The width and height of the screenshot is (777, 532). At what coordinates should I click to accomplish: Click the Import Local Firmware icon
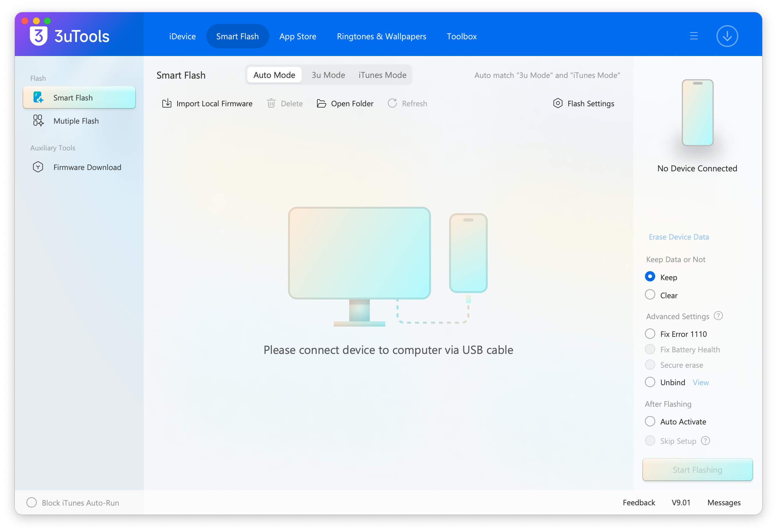[167, 103]
